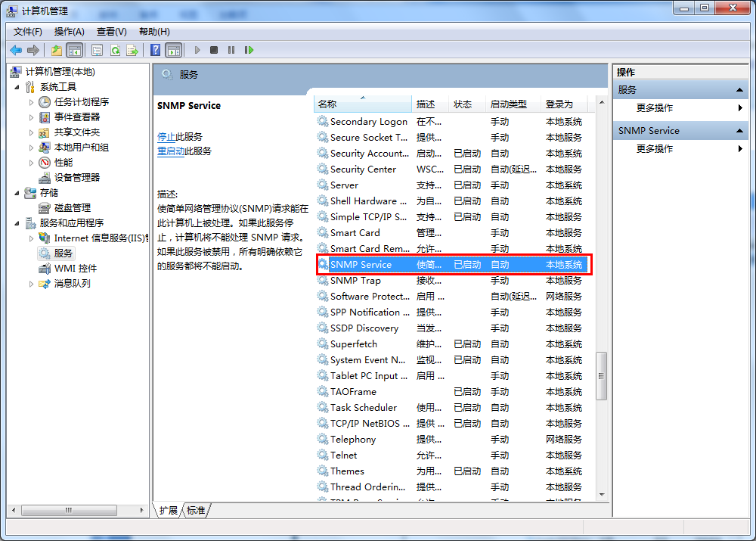Toggle the console tree pane icon

pyautogui.click(x=73, y=50)
